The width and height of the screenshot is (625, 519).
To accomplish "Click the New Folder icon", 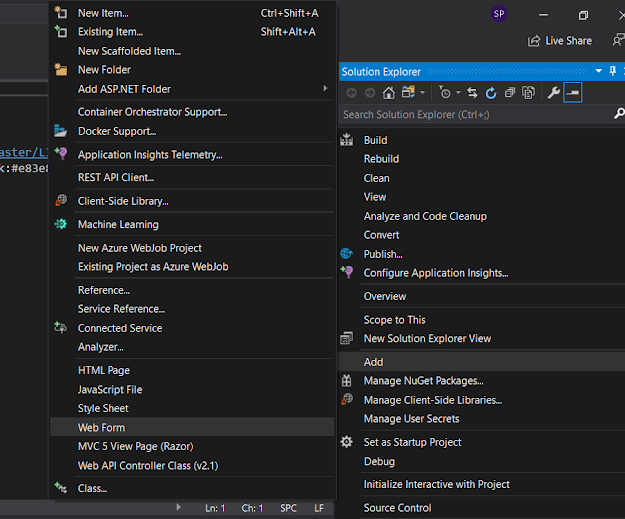I will tap(61, 69).
